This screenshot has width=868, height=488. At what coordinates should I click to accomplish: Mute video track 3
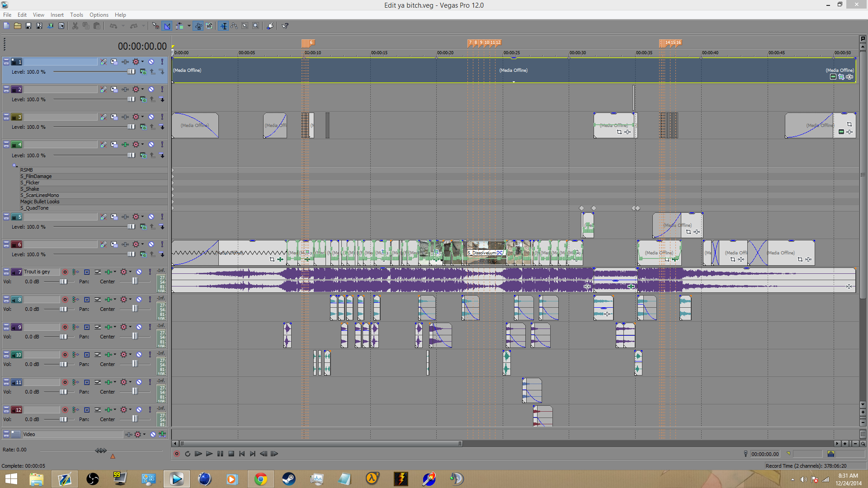point(151,117)
